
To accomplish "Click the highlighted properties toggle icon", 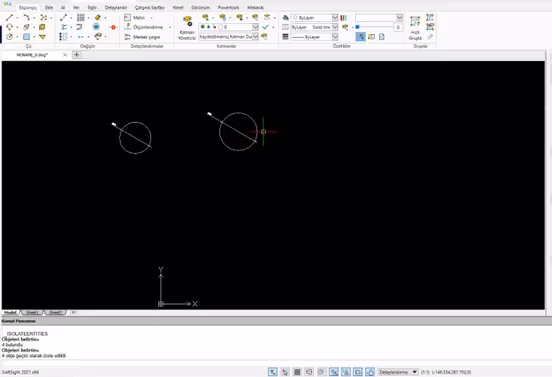I will point(360,37).
